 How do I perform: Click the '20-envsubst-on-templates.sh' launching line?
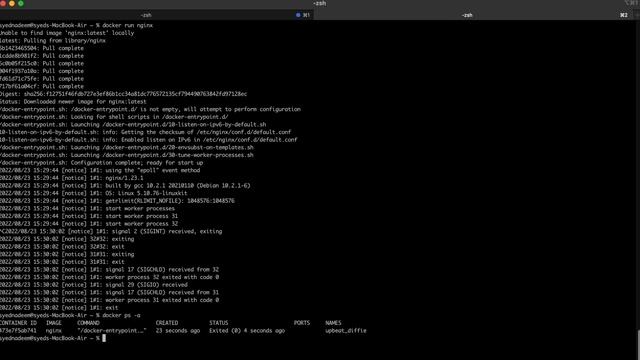[x=127, y=148]
